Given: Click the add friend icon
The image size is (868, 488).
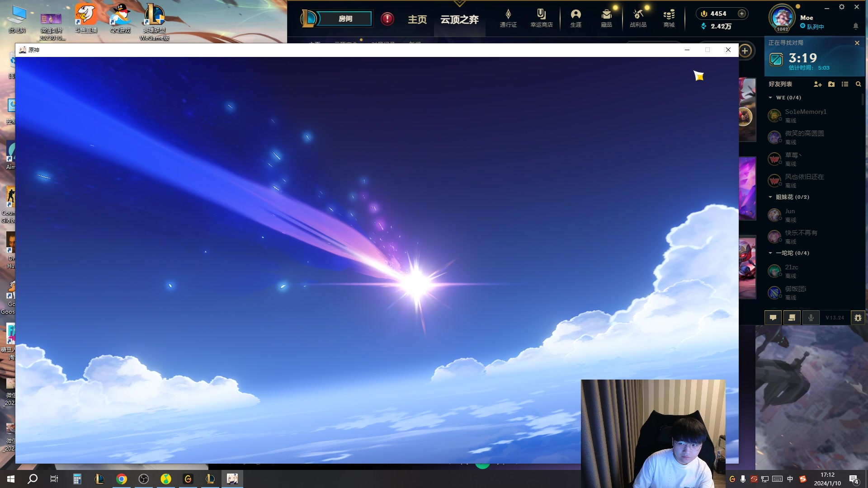Looking at the screenshot, I should point(817,84).
